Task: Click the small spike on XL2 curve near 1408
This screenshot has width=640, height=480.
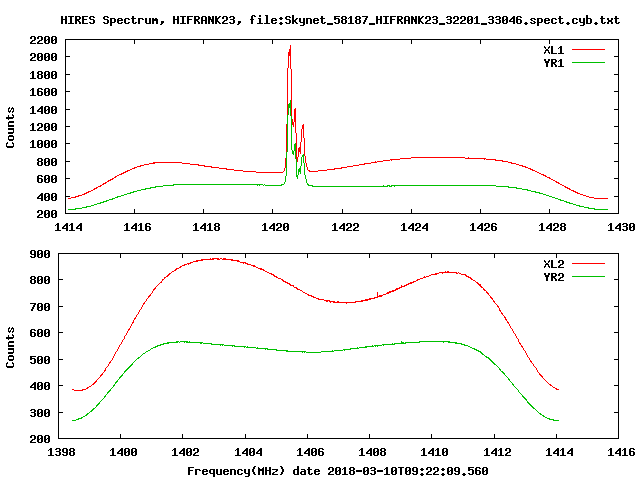Action: pyautogui.click(x=378, y=294)
